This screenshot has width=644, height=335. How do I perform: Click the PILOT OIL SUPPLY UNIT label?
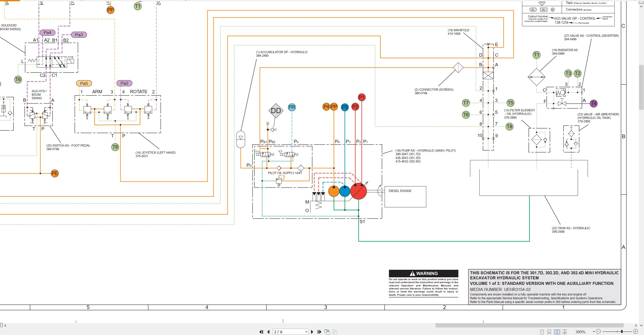tap(285, 173)
